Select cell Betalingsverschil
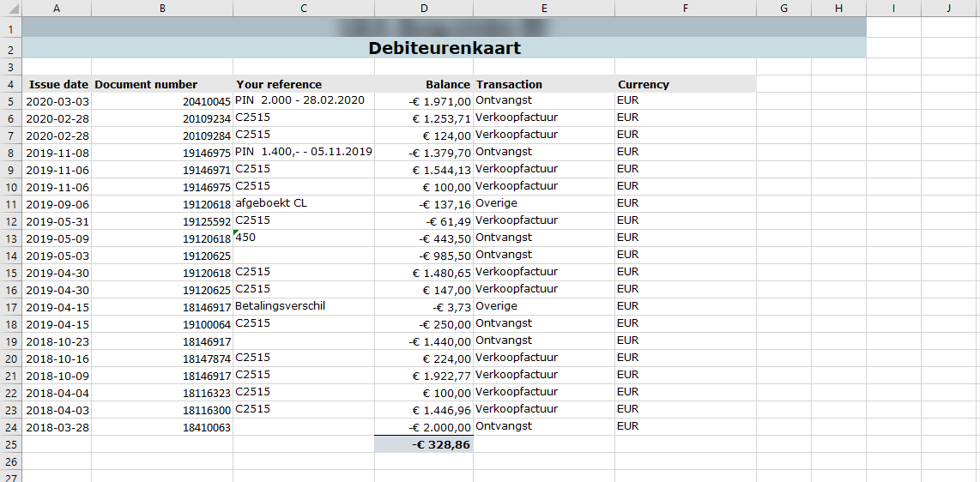 pyautogui.click(x=304, y=306)
